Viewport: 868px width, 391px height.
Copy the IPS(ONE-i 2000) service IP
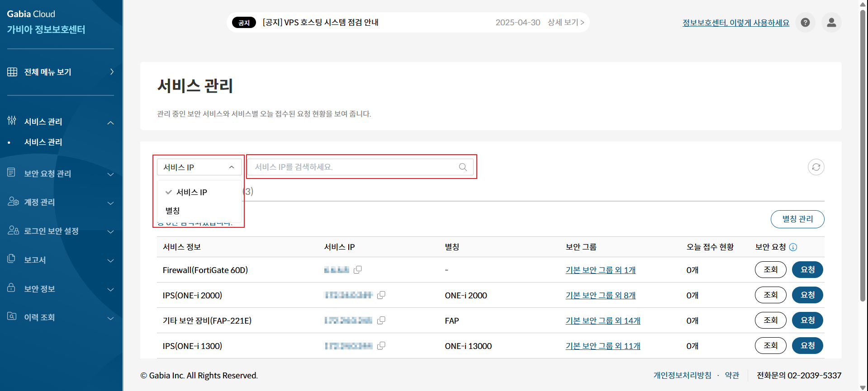tap(381, 295)
